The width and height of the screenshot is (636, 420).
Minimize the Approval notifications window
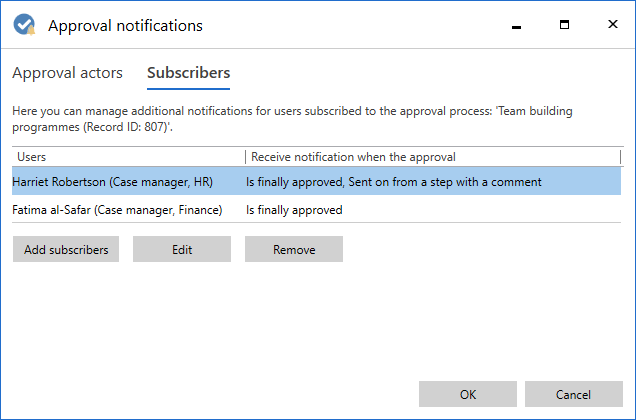click(x=519, y=24)
